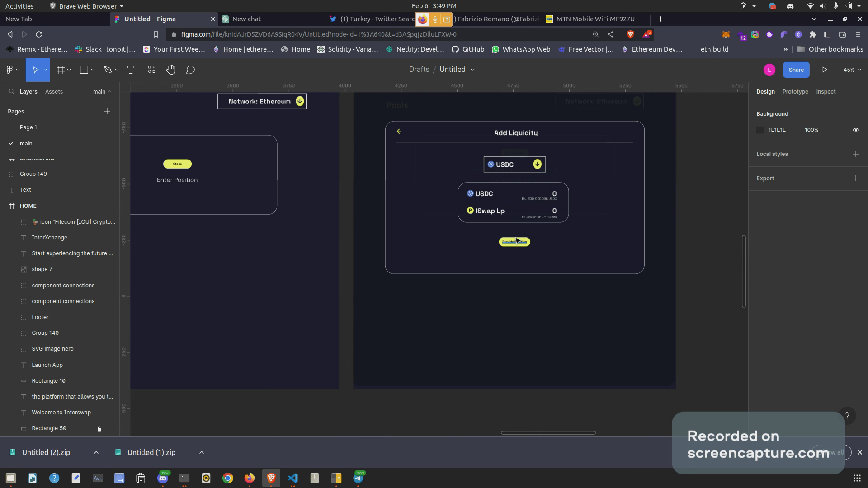The height and width of the screenshot is (488, 868).
Task: Click the canvas horizontal scrollbar
Action: coord(548,433)
